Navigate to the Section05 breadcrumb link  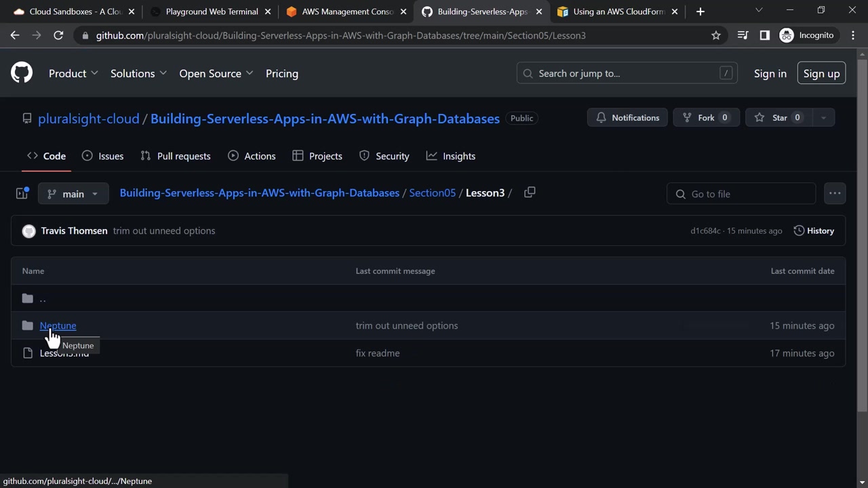tap(432, 192)
